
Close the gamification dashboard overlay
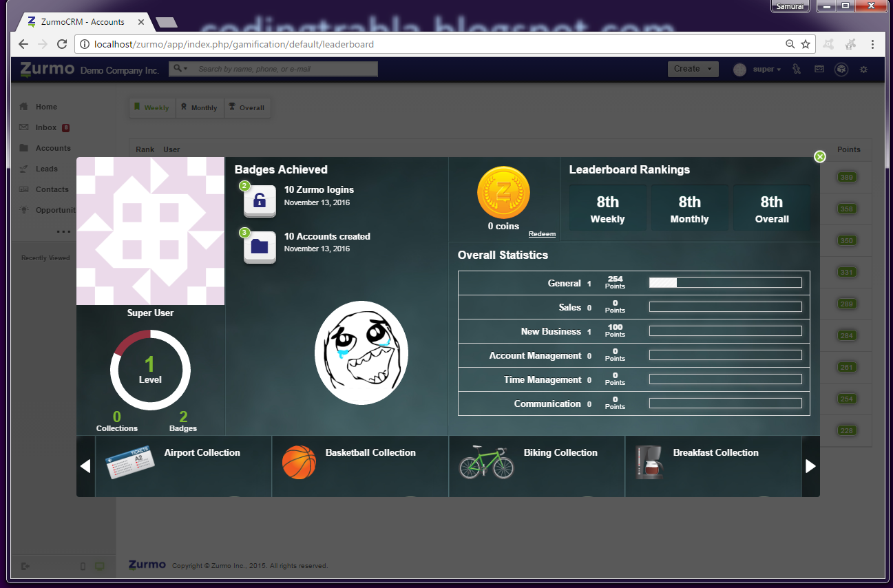coord(819,156)
